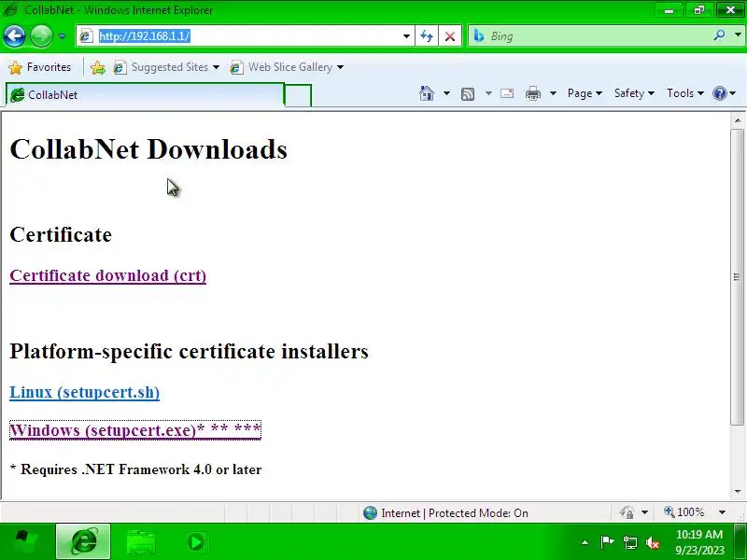Open the Windows Start button

point(26,542)
